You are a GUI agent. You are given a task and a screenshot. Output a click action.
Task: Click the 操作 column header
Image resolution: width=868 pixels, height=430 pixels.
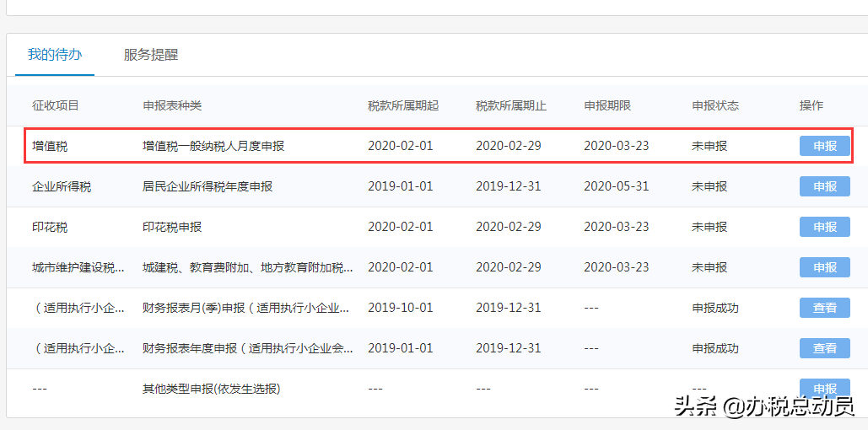811,105
